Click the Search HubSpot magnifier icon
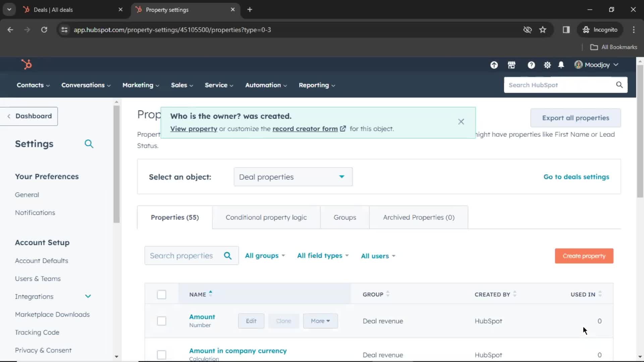Image resolution: width=644 pixels, height=362 pixels. coord(619,85)
